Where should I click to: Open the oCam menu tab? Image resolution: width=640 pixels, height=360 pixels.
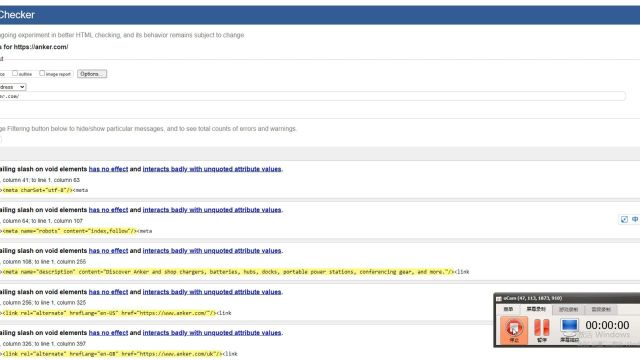coord(508,309)
